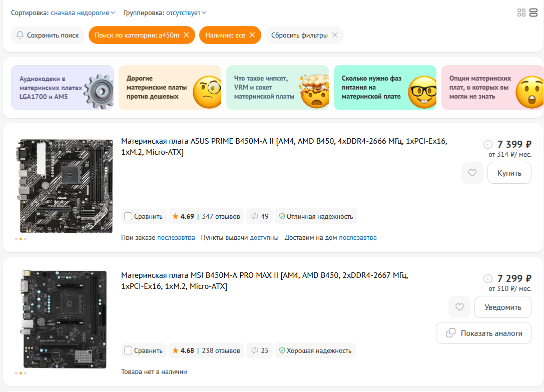Switch to list view layout icon

point(533,13)
